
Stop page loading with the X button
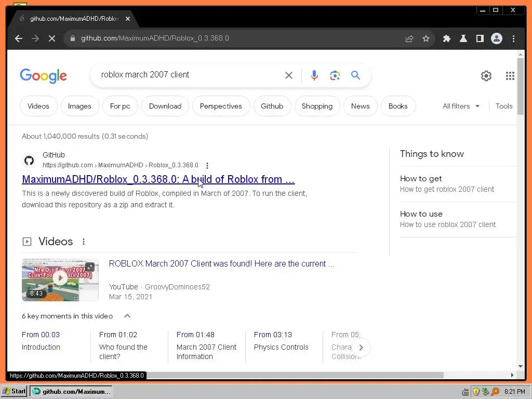click(x=52, y=38)
